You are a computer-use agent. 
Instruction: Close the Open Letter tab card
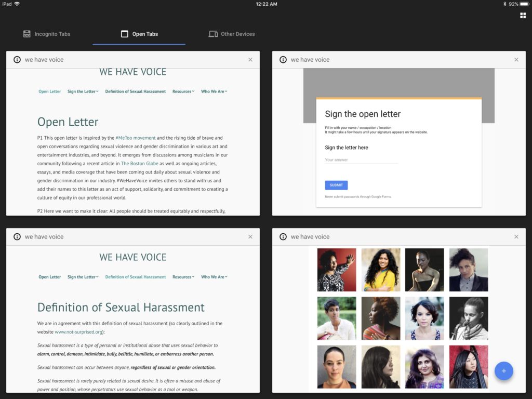coord(250,60)
